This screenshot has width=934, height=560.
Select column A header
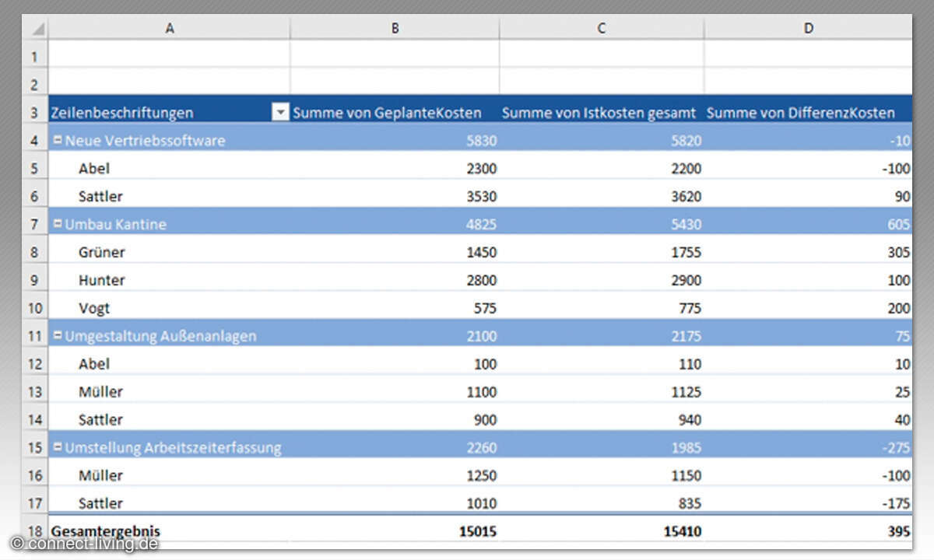(169, 29)
